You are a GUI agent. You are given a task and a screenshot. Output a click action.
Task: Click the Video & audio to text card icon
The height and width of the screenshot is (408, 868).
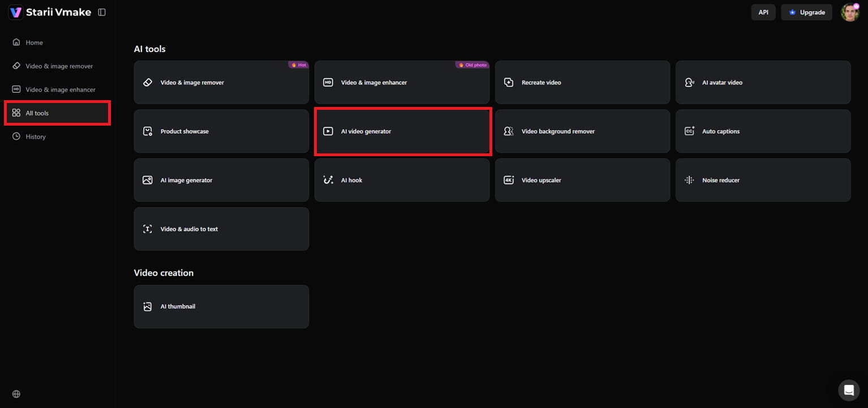point(148,229)
